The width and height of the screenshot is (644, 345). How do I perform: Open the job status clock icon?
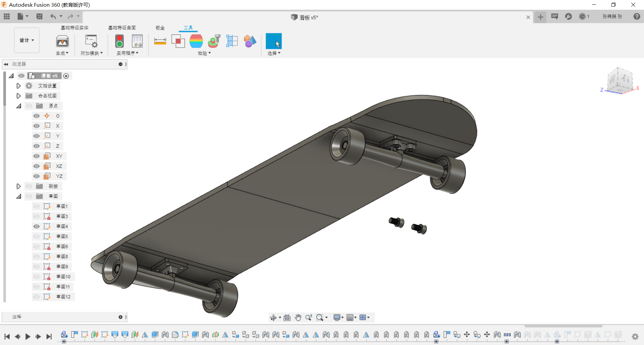pos(582,16)
